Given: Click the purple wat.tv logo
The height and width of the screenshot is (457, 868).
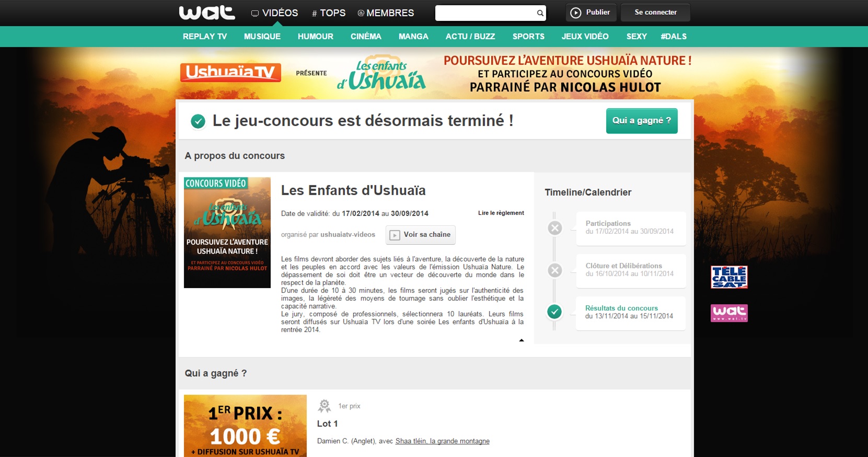Looking at the screenshot, I should coord(729,313).
